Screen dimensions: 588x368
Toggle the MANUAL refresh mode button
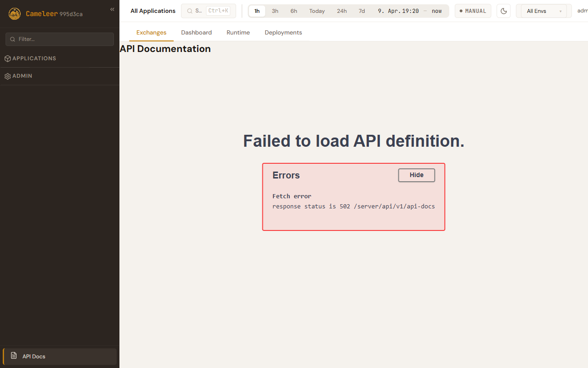[x=473, y=11]
